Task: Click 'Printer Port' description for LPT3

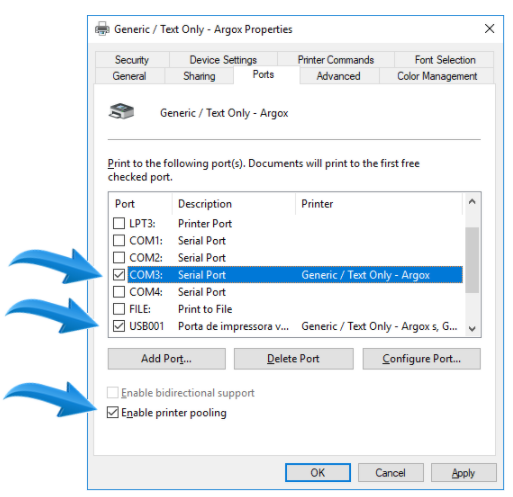Action: [x=205, y=223]
